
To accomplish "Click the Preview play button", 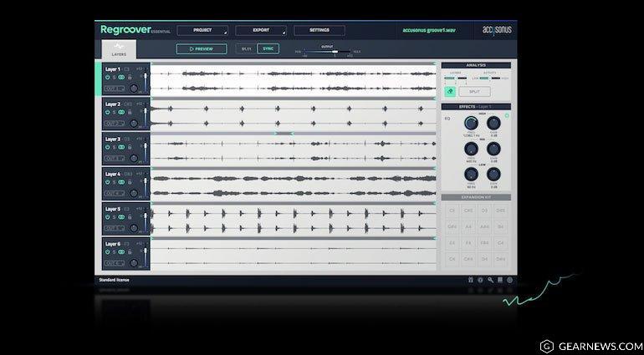I will coord(202,48).
